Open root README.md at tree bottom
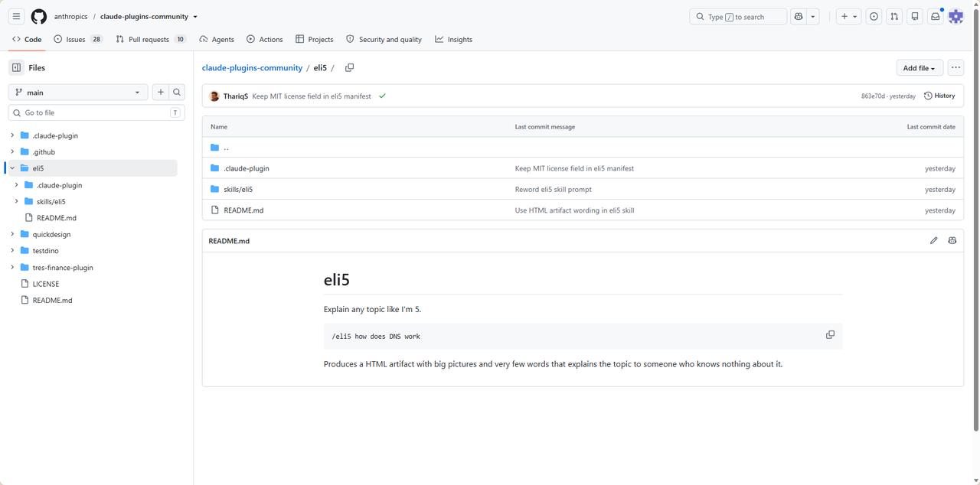This screenshot has width=980, height=485. click(52, 301)
